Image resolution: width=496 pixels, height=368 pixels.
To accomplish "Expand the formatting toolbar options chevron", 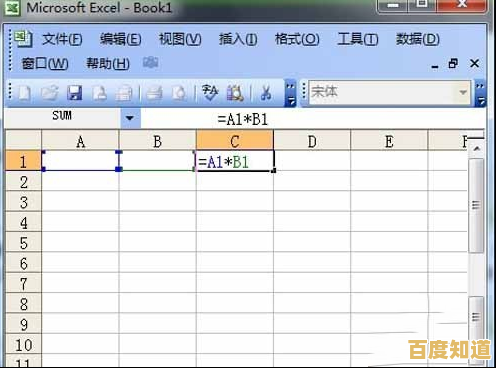I will point(480,94).
